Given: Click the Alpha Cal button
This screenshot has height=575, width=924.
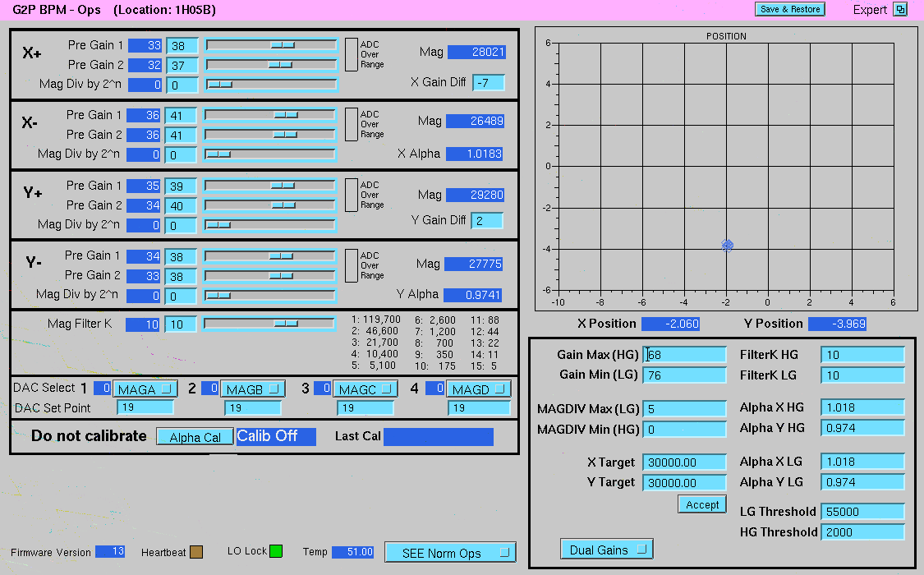Looking at the screenshot, I should coord(195,437).
